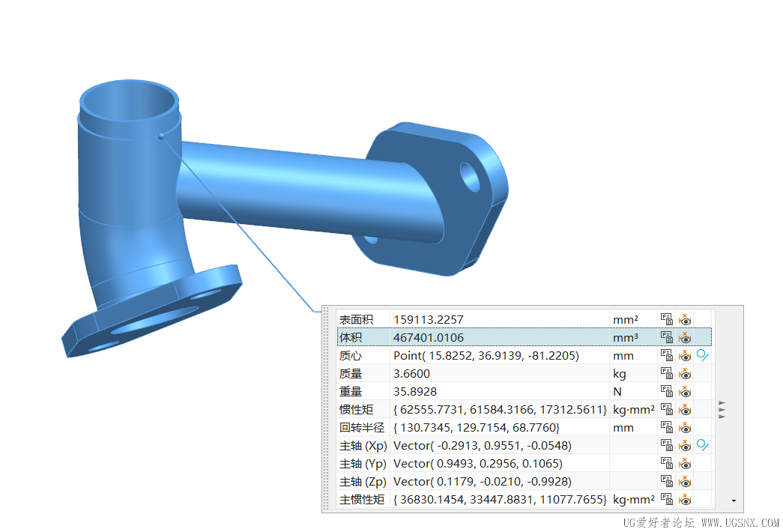This screenshot has height=532, width=783.
Task: Click the eye display icon in the 主轴 (Zp) row
Action: (685, 481)
